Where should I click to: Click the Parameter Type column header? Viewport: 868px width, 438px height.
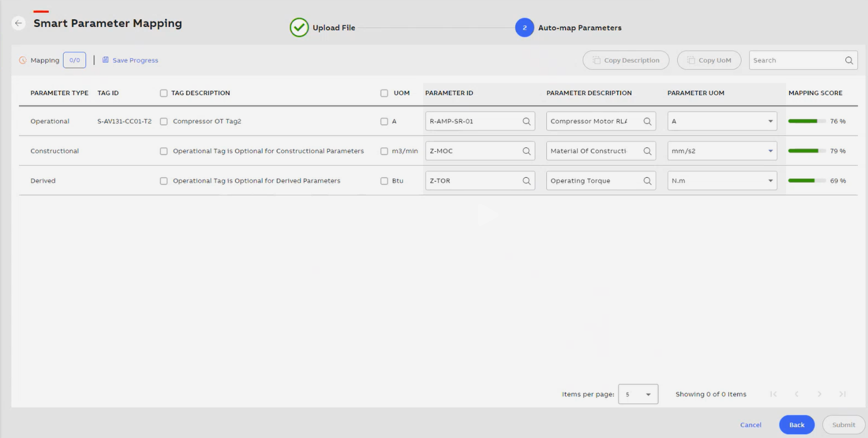(59, 93)
